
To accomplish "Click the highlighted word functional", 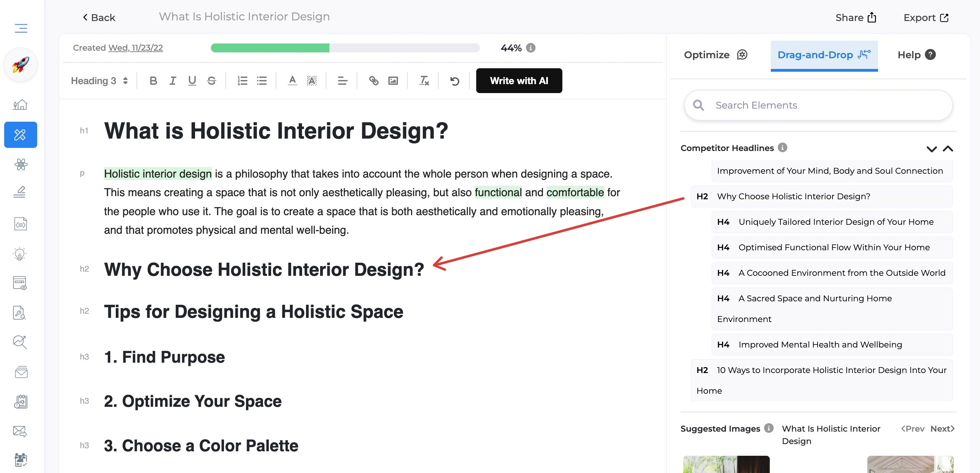I will pos(498,193).
